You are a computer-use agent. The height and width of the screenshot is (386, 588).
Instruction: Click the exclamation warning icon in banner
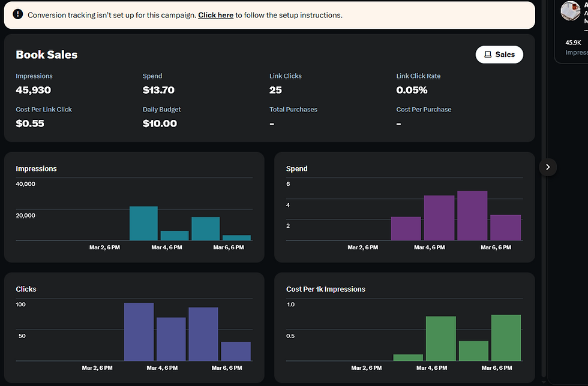pos(18,14)
